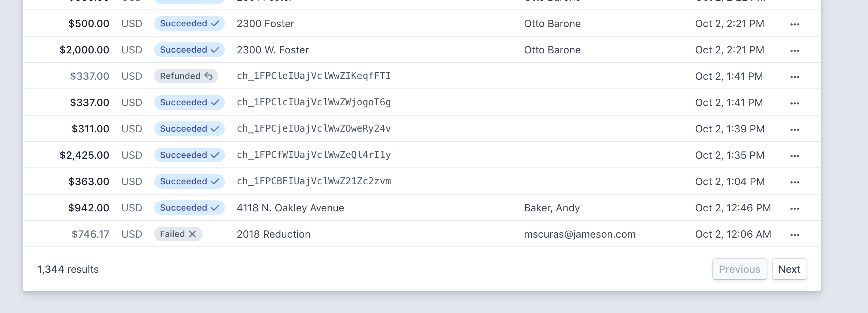Open the menu for the succeeded $337.00 charge
Image resolution: width=868 pixels, height=313 pixels.
click(795, 103)
